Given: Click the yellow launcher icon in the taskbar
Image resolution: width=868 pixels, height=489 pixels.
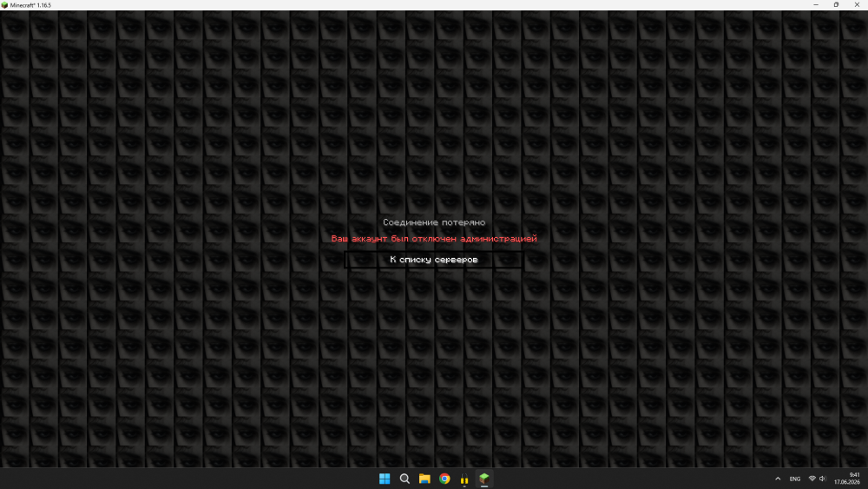Looking at the screenshot, I should point(464,479).
